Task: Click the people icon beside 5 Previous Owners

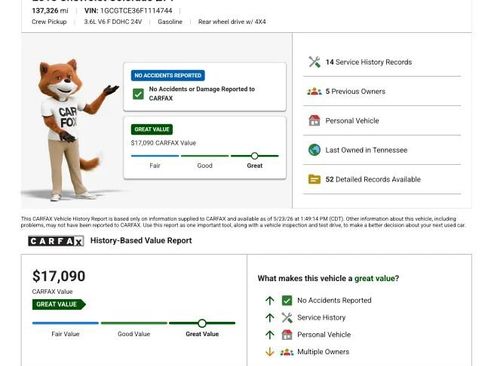Action: point(314,91)
